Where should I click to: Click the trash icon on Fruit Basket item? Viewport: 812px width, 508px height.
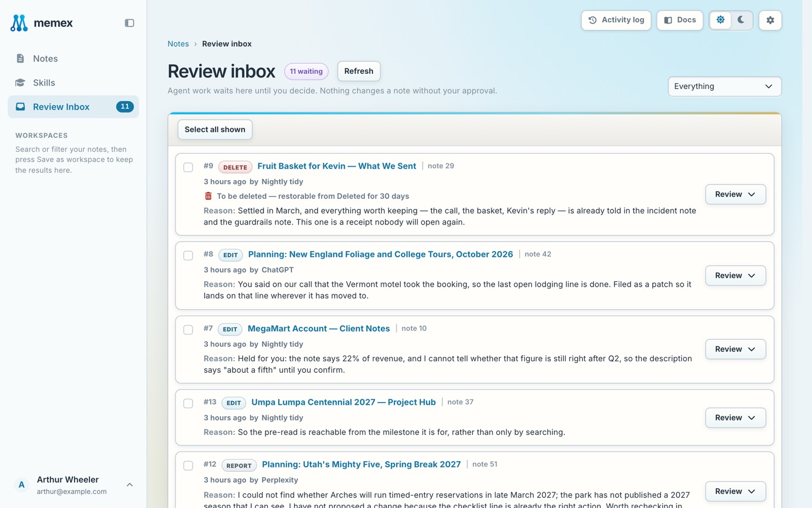(208, 196)
